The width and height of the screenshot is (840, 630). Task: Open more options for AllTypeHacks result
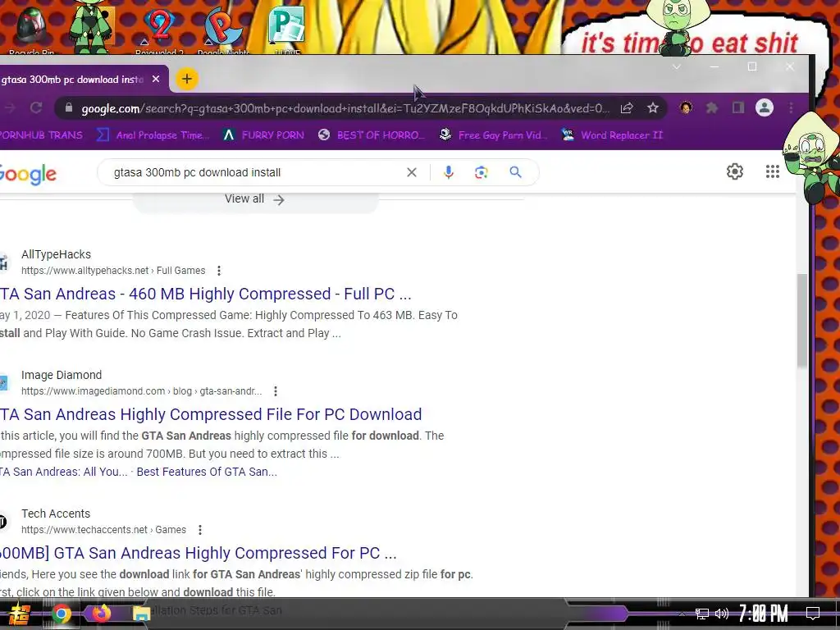pos(218,271)
